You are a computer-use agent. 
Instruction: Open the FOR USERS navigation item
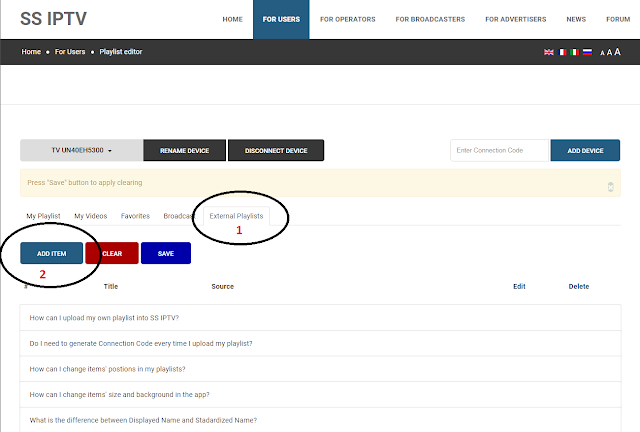pyautogui.click(x=281, y=19)
